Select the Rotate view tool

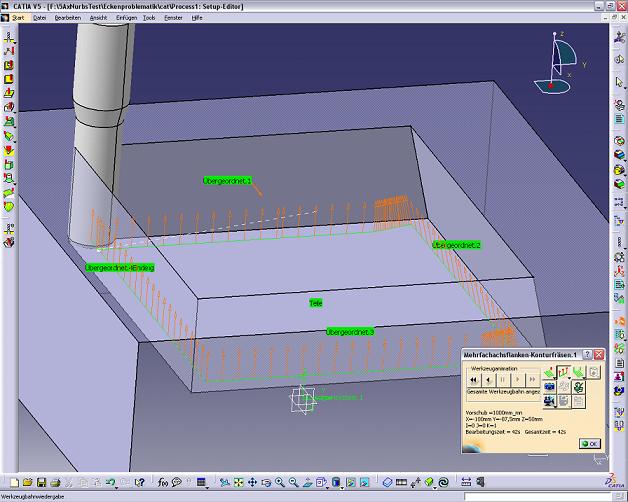266,482
